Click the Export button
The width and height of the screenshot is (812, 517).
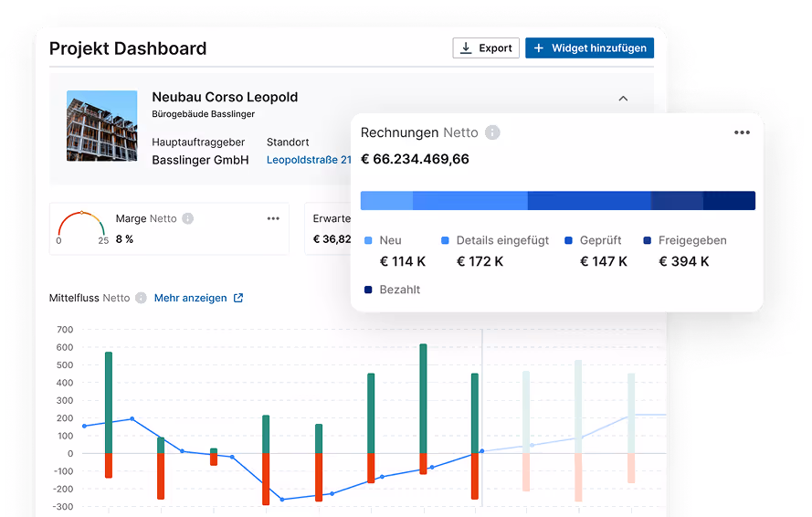[486, 48]
